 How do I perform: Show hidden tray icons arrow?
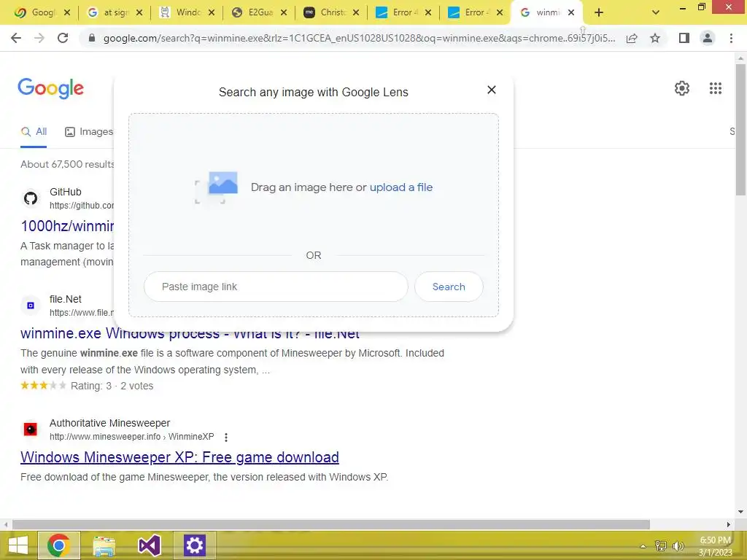point(643,546)
